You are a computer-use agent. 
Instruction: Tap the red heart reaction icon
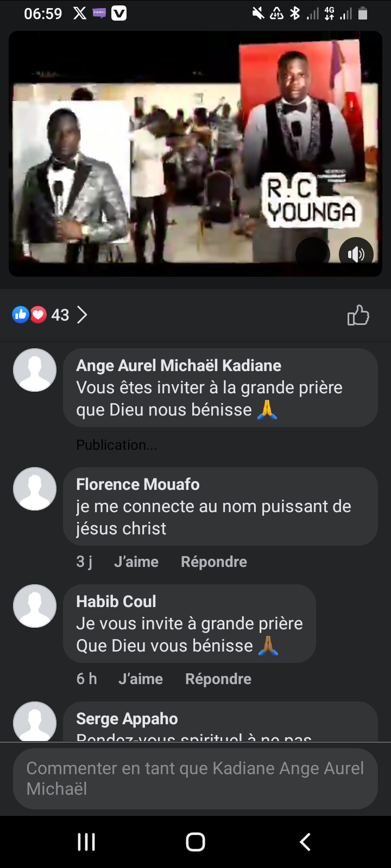click(x=38, y=315)
